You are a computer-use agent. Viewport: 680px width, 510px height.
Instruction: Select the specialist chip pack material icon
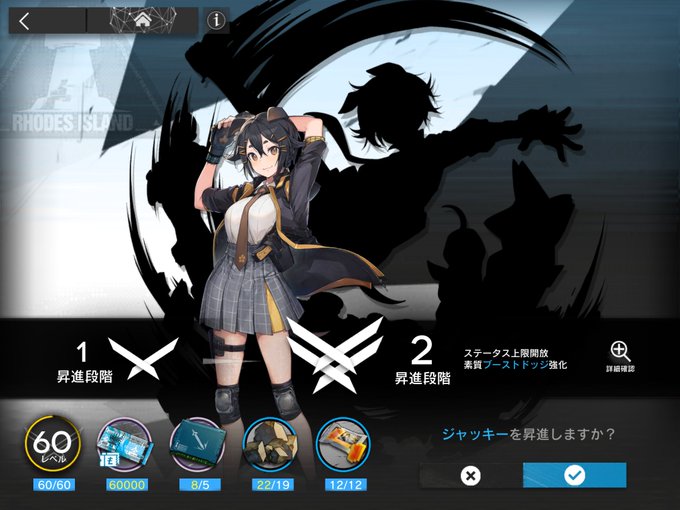tap(199, 445)
